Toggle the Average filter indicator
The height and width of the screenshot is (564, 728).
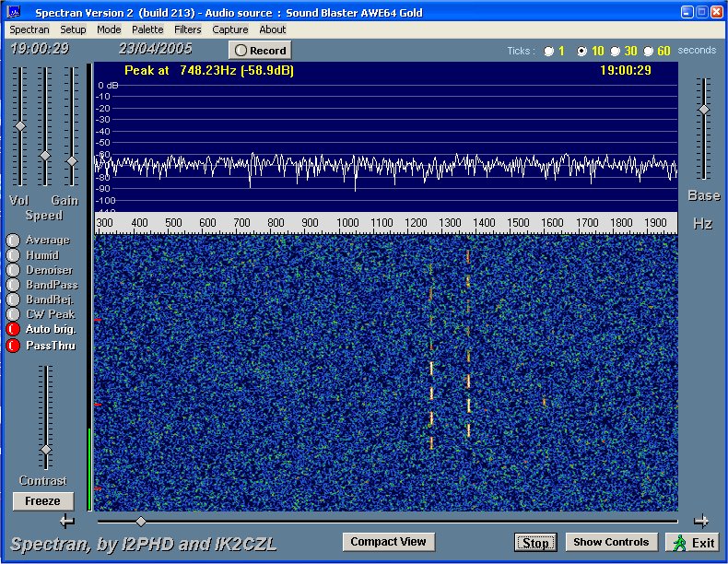[13, 241]
